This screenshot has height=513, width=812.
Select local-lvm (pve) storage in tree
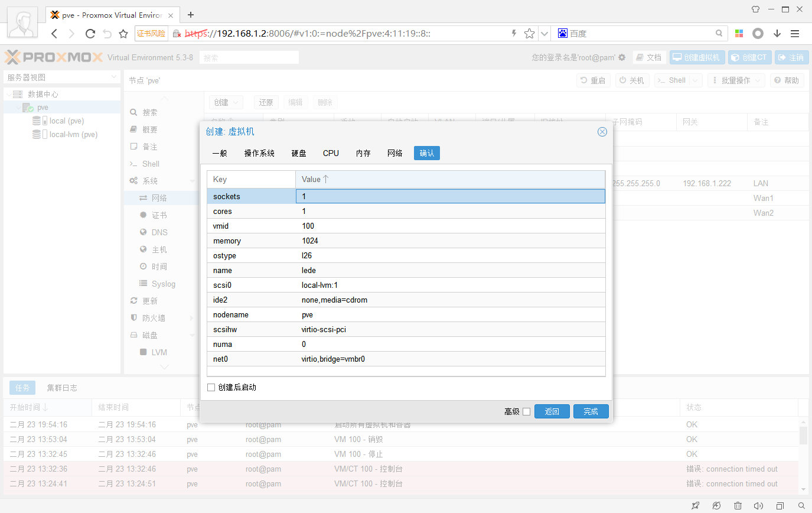click(x=73, y=134)
